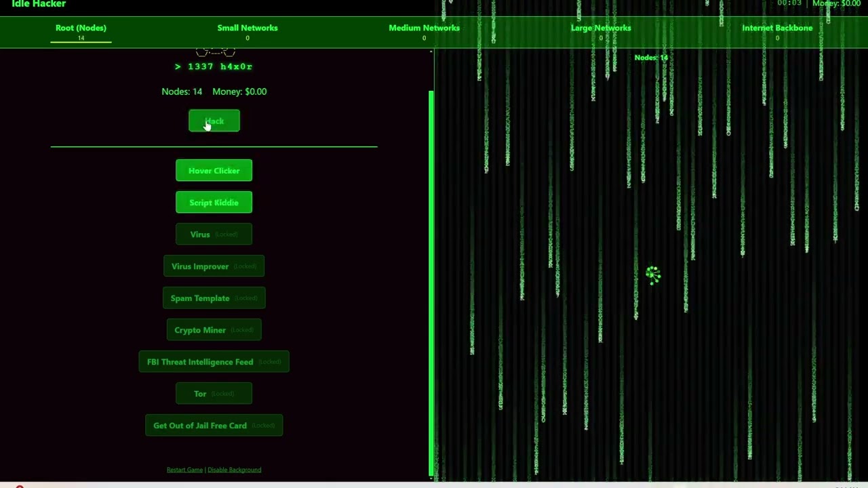868x488 pixels.
Task: Open the Large Networks tab
Action: [601, 31]
